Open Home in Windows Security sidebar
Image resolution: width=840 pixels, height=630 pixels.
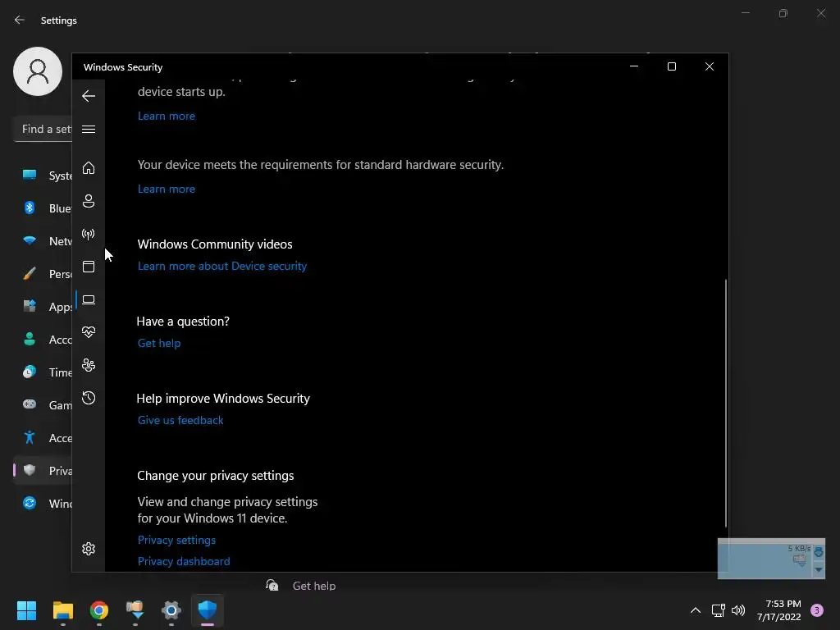click(89, 168)
